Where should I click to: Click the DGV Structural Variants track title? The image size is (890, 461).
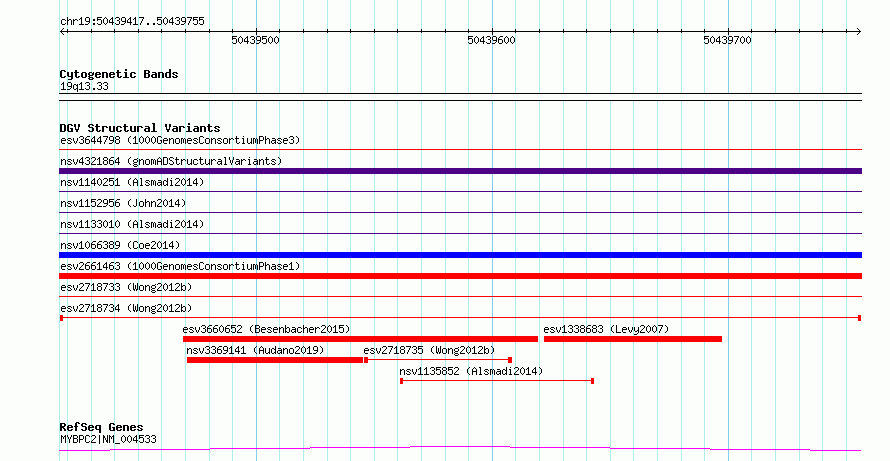pos(140,128)
